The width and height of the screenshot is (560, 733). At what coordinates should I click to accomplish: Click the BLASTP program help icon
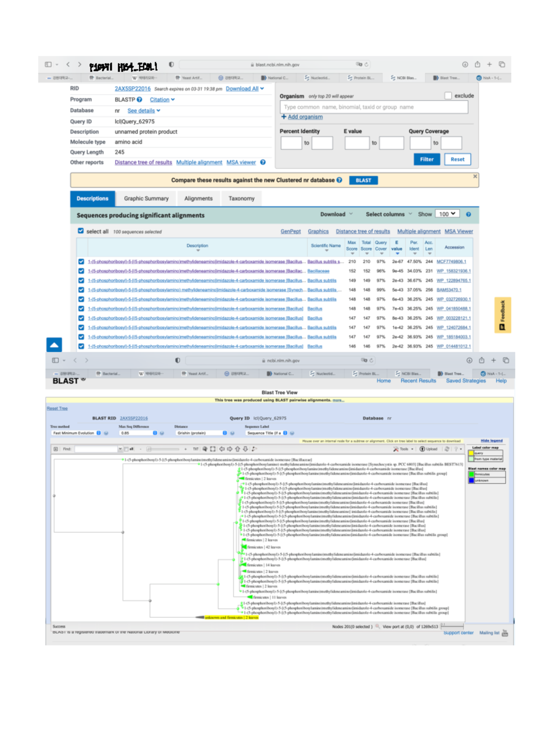(140, 99)
